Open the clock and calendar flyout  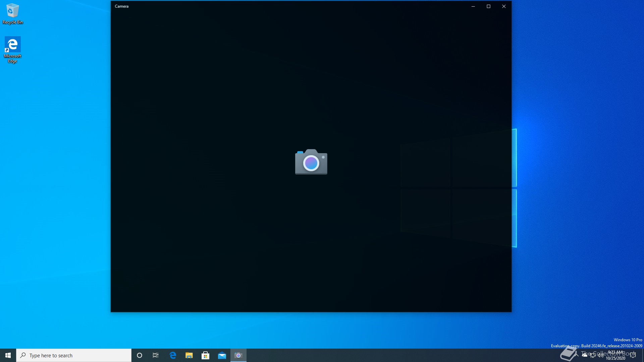pyautogui.click(x=615, y=355)
